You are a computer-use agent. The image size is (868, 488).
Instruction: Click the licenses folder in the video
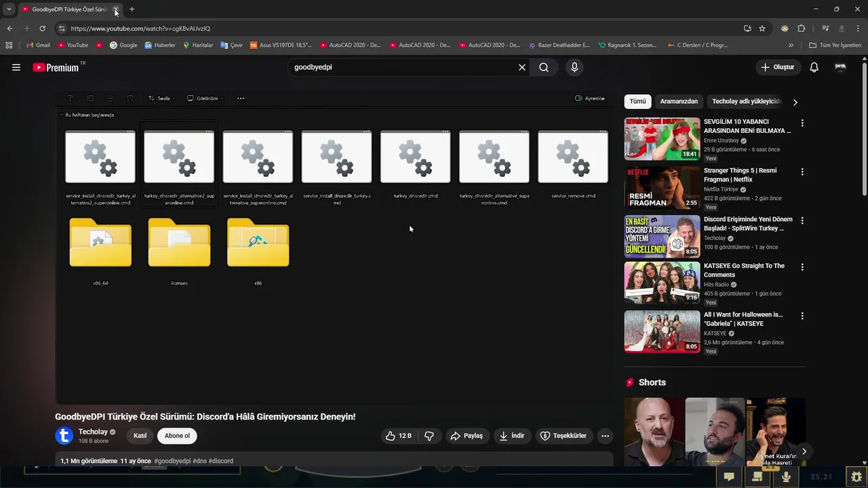tap(179, 251)
